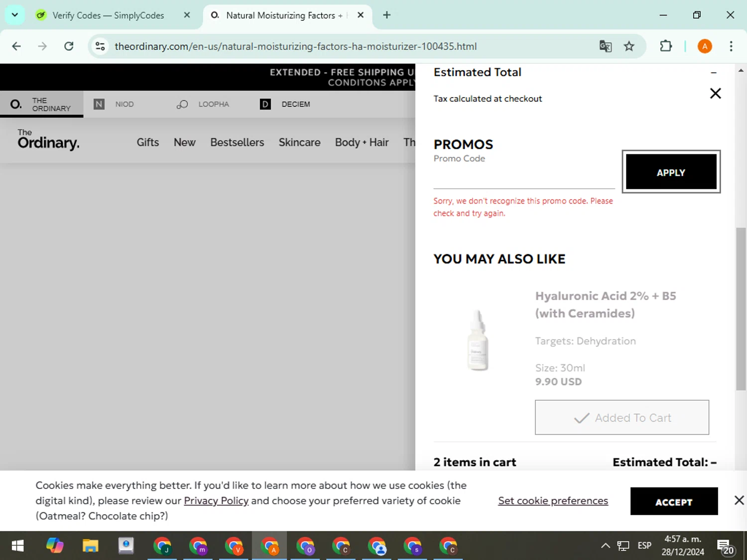Screen dimensions: 747x560
Task: Close the Verify Codes tab
Action: click(x=187, y=15)
